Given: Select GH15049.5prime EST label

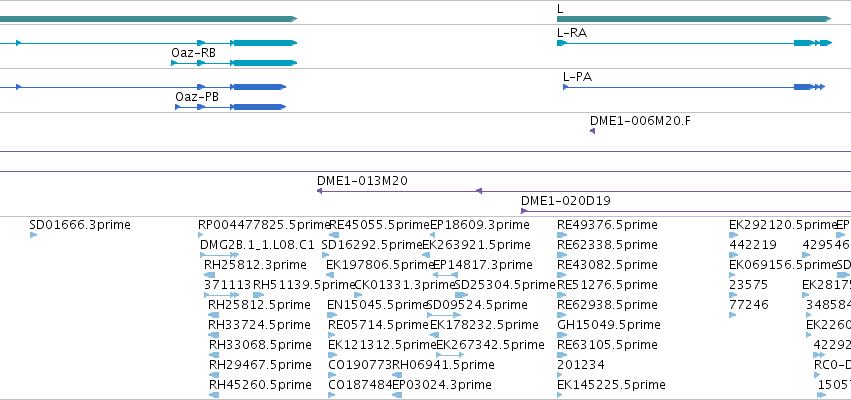Looking at the screenshot, I should [609, 325].
